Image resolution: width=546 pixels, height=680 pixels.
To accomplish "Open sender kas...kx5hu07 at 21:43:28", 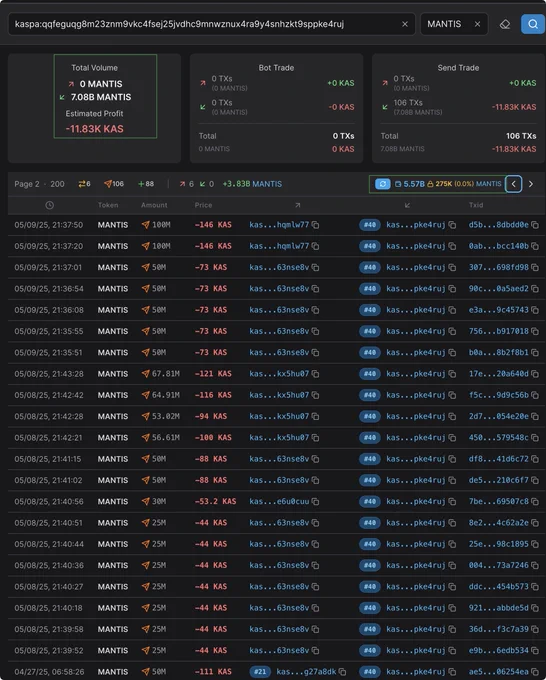I will (279, 373).
